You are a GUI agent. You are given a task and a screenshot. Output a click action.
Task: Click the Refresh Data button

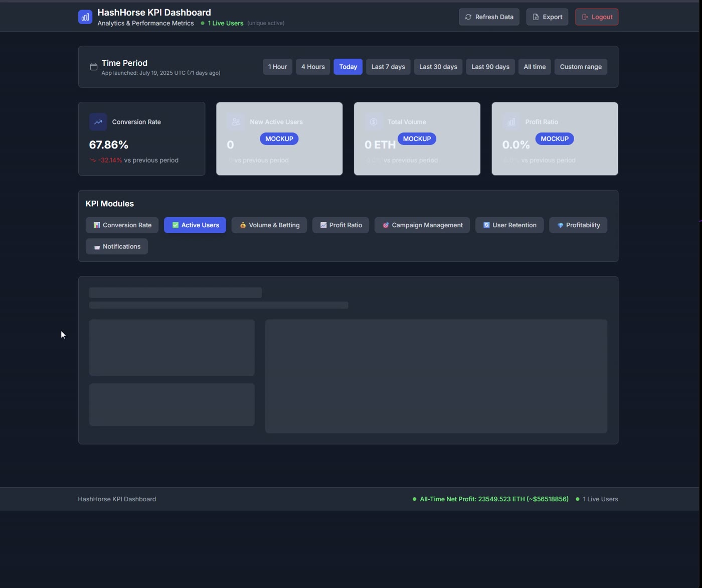[489, 17]
